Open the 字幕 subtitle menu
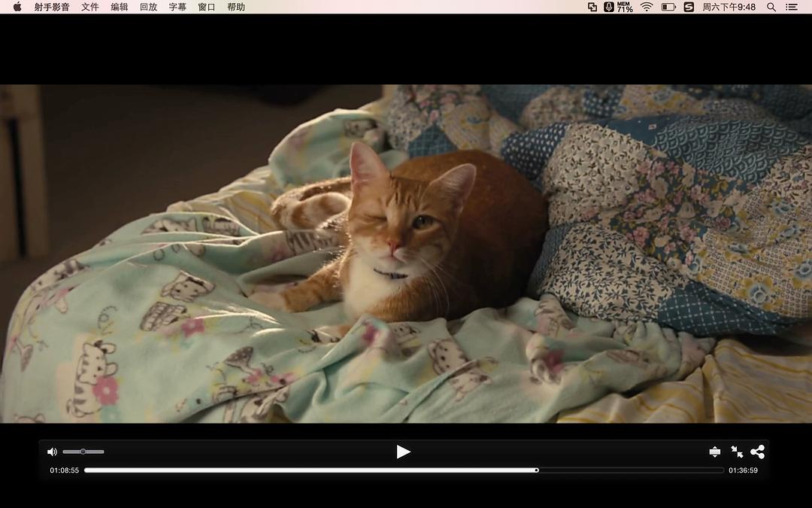 coord(177,7)
